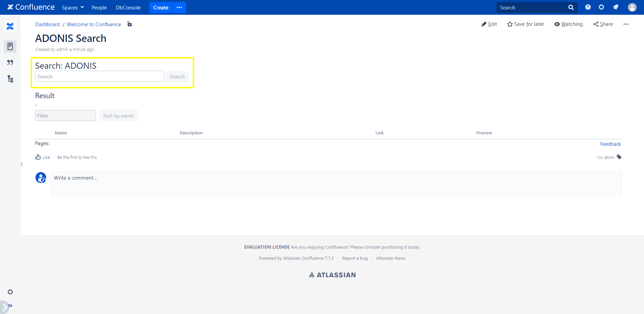This screenshot has height=314, width=644.
Task: Click the blue Create button
Action: [x=161, y=7]
